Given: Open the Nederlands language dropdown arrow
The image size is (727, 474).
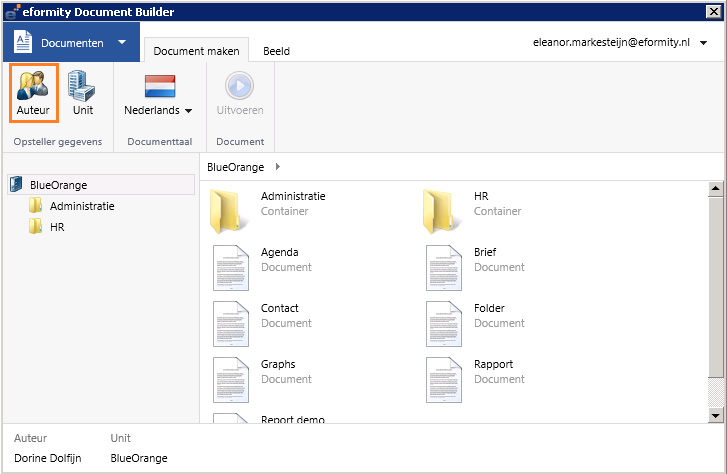Looking at the screenshot, I should 188,111.
